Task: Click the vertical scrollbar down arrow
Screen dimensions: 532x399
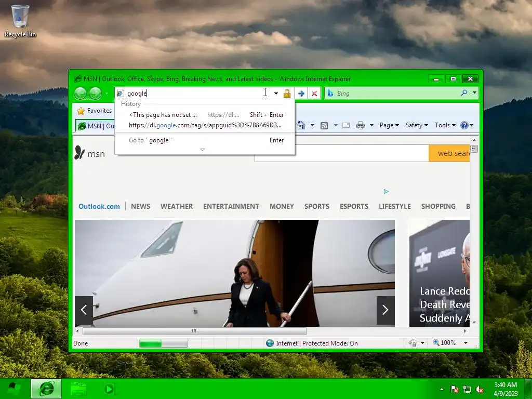Action: click(474, 322)
